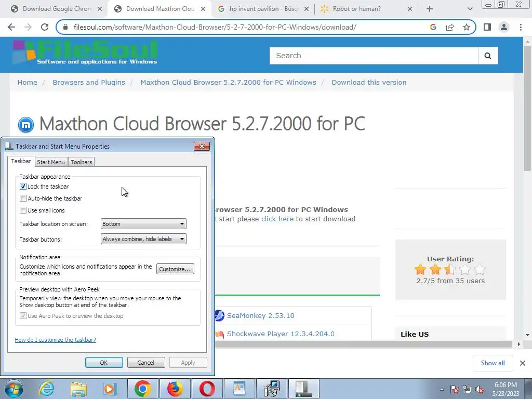Click the Action Center flag tray icon
This screenshot has width=532, height=399.
(x=455, y=389)
